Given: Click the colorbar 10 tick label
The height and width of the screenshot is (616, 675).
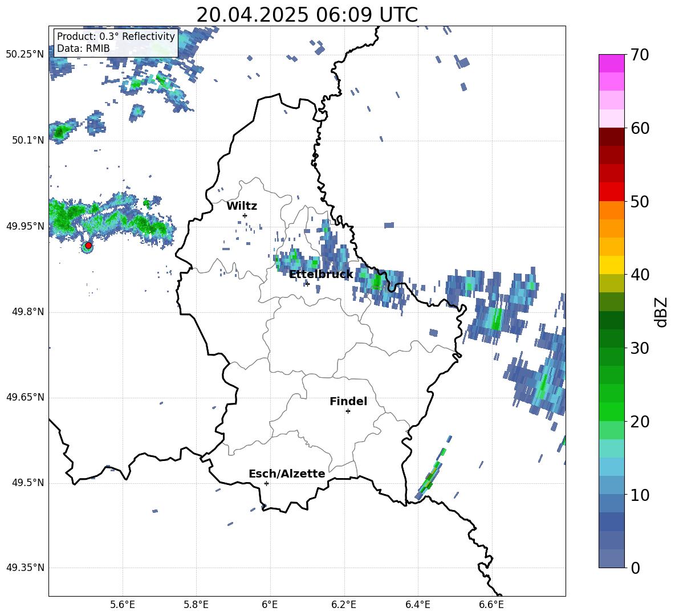Looking at the screenshot, I should pos(640,495).
